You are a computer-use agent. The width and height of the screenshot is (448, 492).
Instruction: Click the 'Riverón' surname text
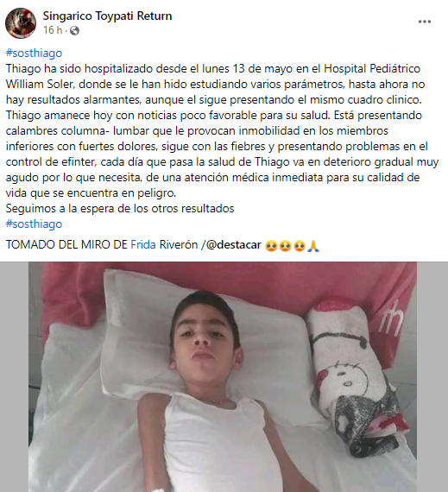[179, 244]
